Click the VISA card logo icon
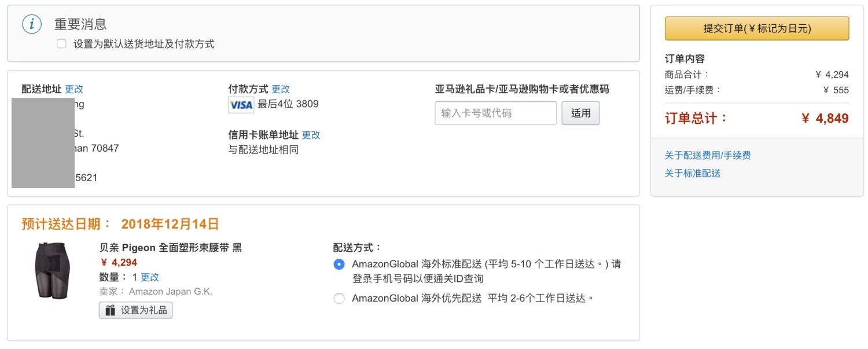The image size is (868, 349). 241,105
